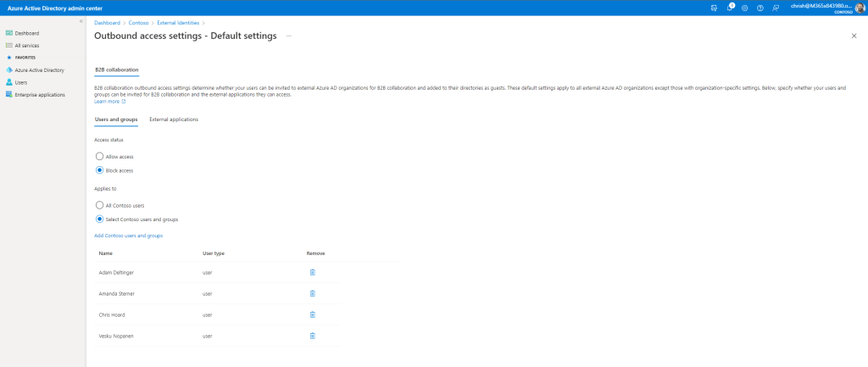Open portal settings gear icon

(744, 8)
